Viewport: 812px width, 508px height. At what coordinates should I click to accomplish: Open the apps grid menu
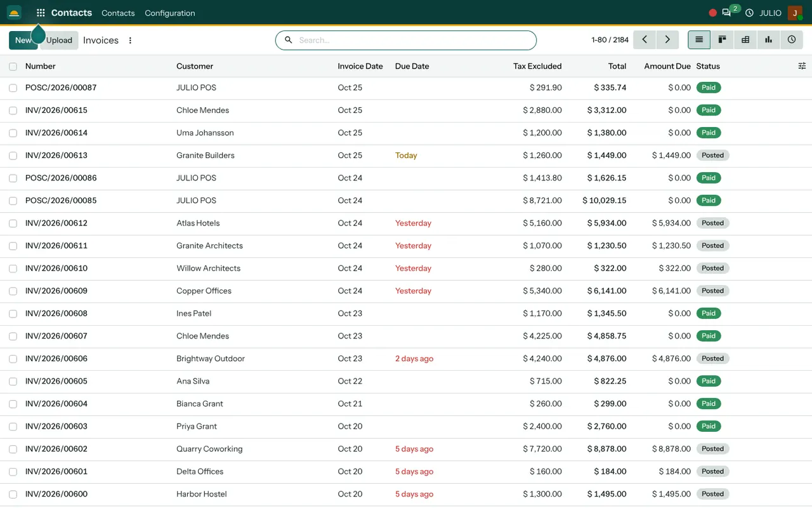[41, 13]
